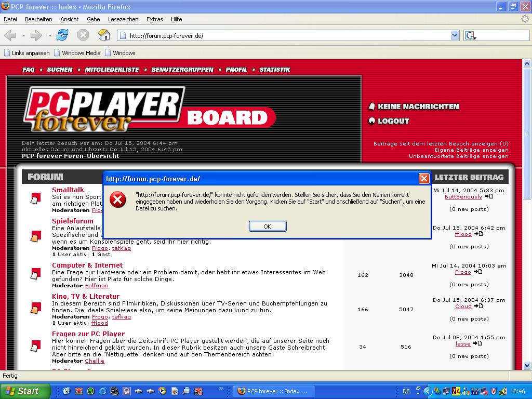Click the volume speaker tray icon
The image size is (532, 399).
(502, 391)
